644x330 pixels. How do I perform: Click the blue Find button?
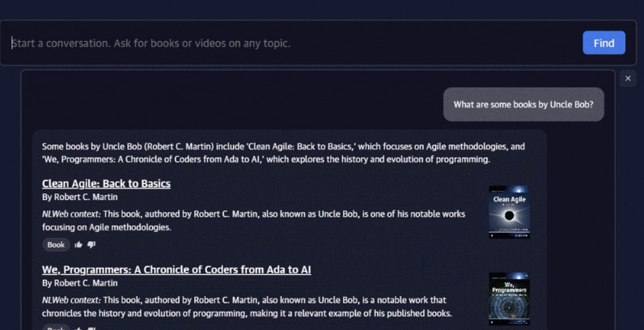[x=604, y=43]
